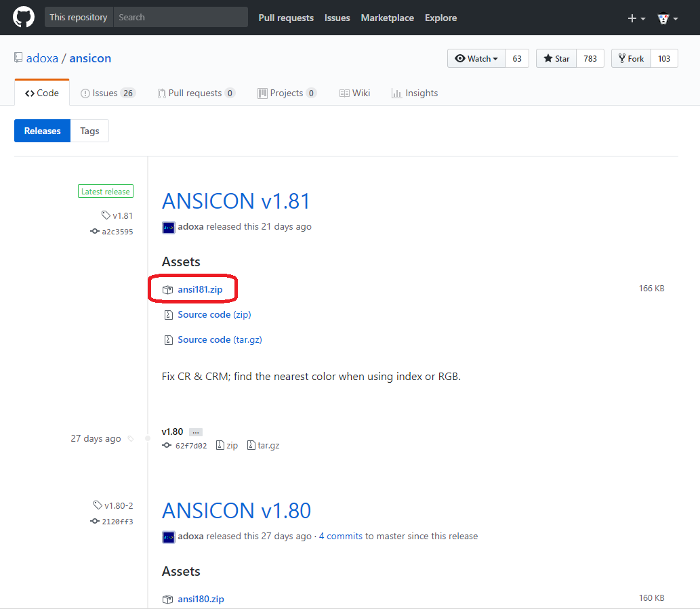The width and height of the screenshot is (700, 609).
Task: Click adoxa avatar beside v1.81 release
Action: (168, 227)
